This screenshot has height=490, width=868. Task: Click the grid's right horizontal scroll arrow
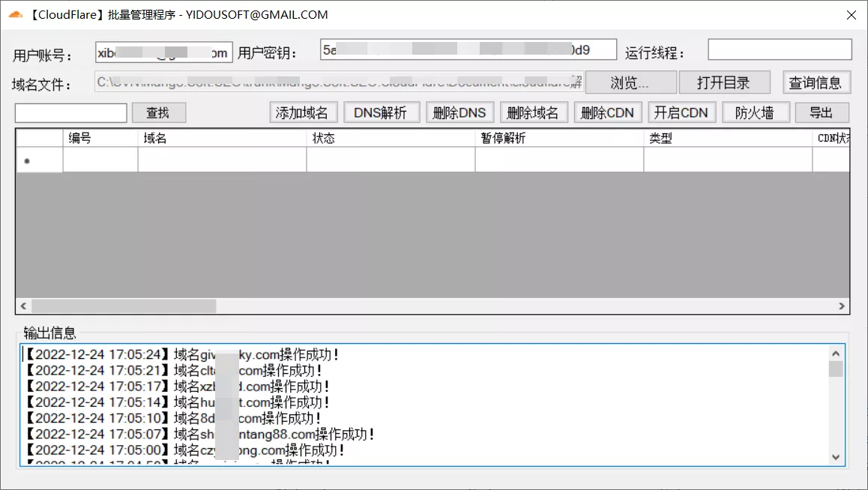842,306
